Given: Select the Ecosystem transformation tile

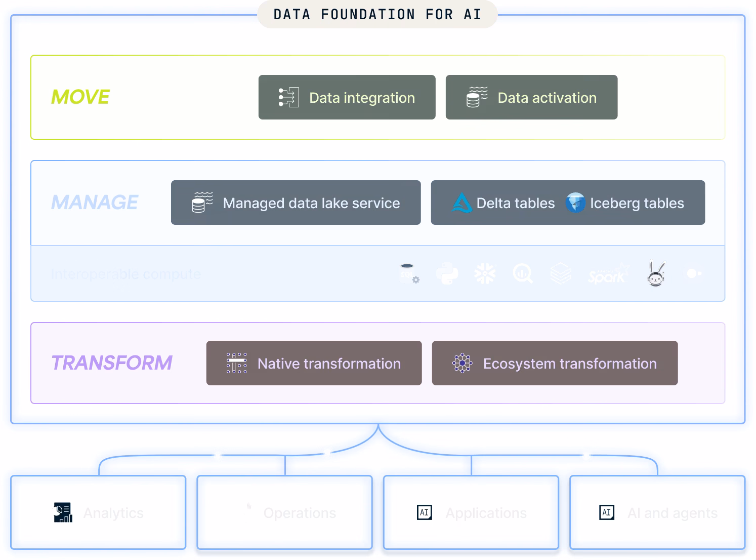Looking at the screenshot, I should tap(555, 363).
